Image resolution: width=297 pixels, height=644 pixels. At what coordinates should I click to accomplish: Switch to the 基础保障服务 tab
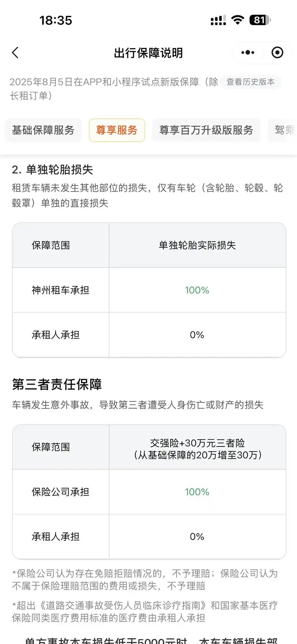pyautogui.click(x=43, y=130)
